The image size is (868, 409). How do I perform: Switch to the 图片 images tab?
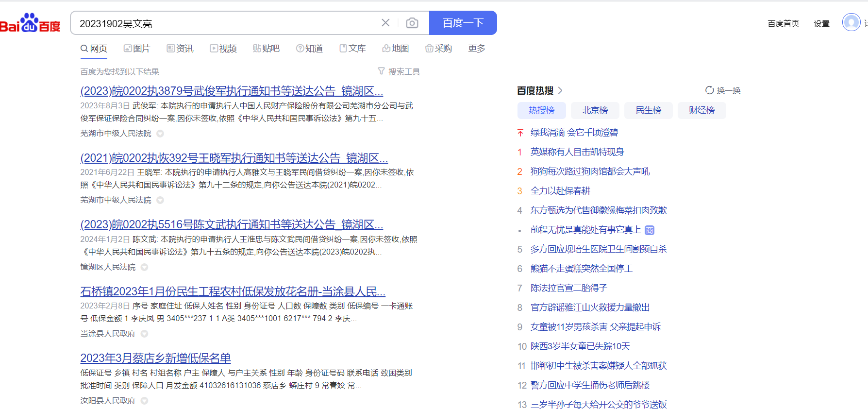pos(137,49)
